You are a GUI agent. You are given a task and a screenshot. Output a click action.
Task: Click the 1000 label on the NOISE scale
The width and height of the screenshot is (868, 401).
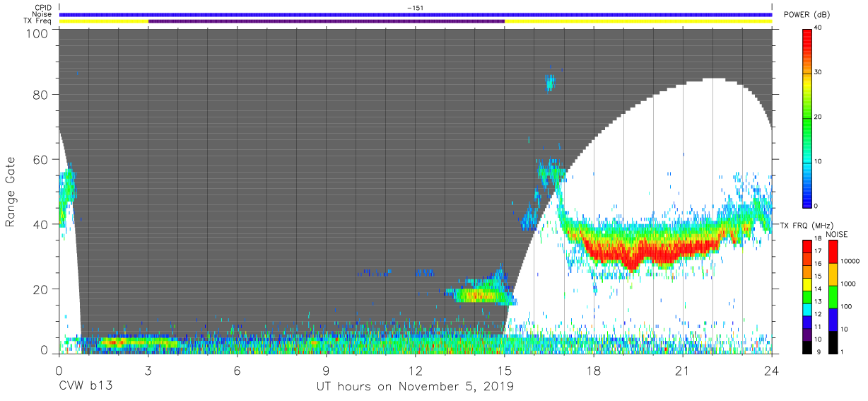point(848,284)
